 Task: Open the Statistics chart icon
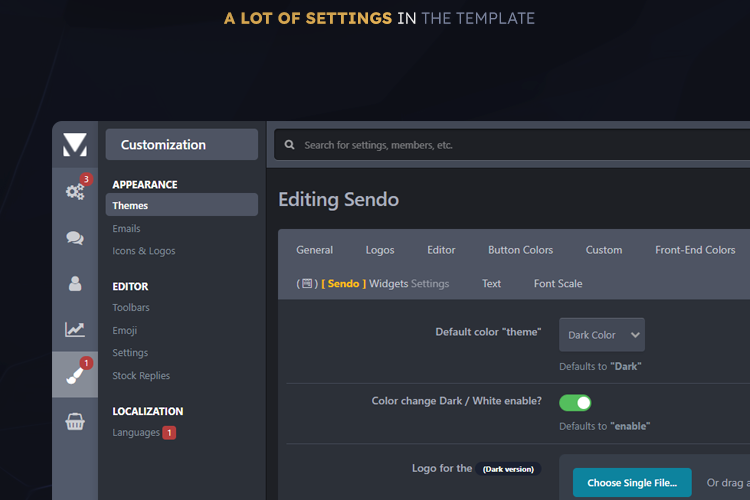(75, 329)
